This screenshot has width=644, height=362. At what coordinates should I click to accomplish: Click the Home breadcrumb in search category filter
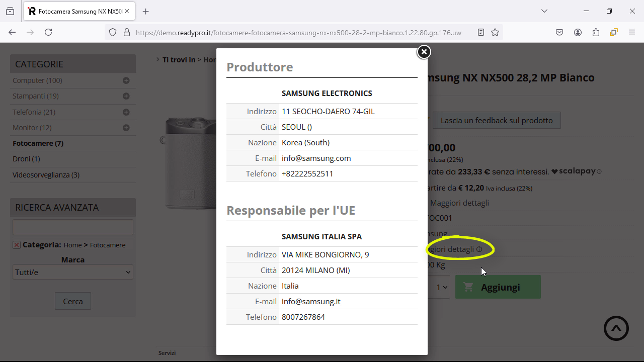(72, 245)
